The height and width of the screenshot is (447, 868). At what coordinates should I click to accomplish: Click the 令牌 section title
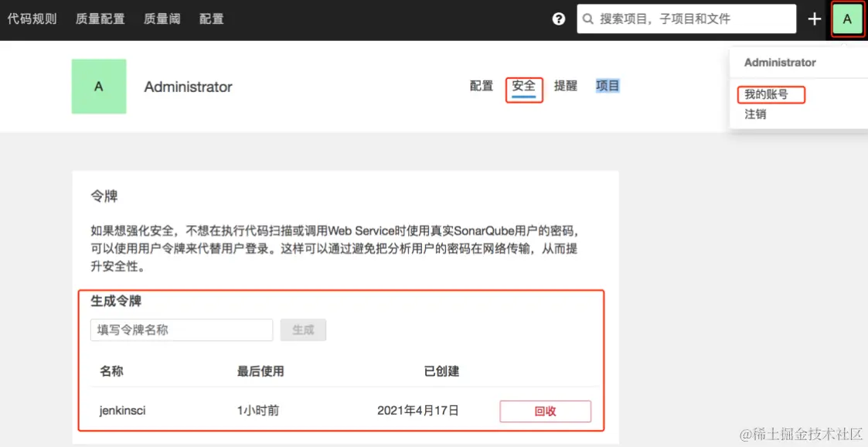104,196
